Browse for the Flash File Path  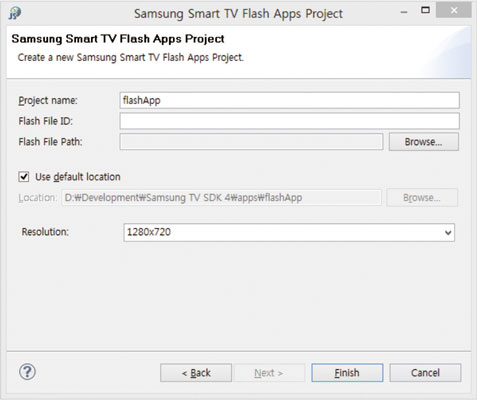pyautogui.click(x=424, y=142)
